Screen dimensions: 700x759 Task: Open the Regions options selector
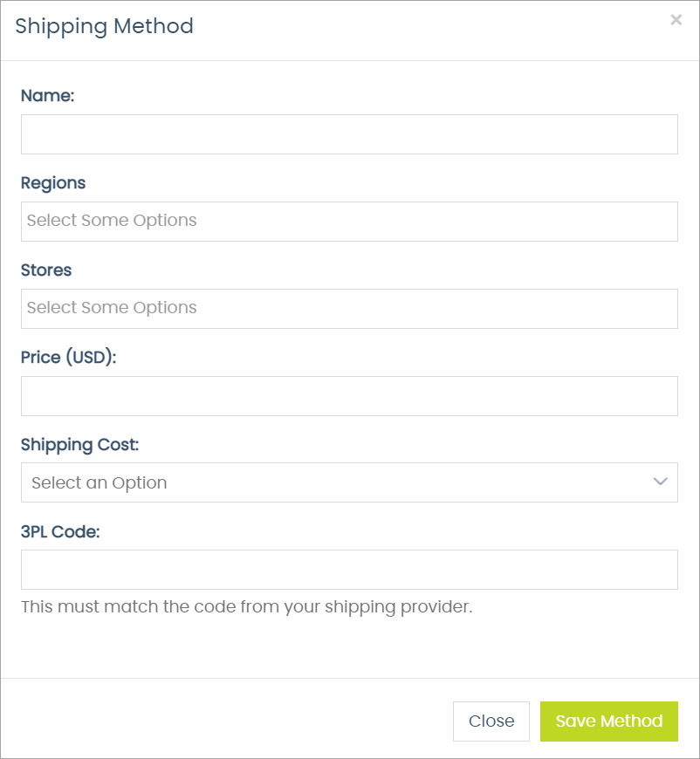tap(349, 221)
